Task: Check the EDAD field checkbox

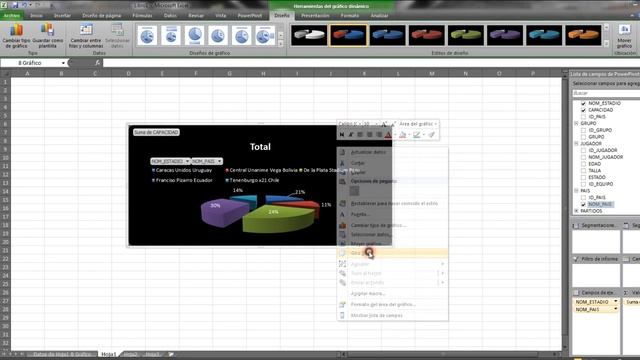Action: (583, 164)
